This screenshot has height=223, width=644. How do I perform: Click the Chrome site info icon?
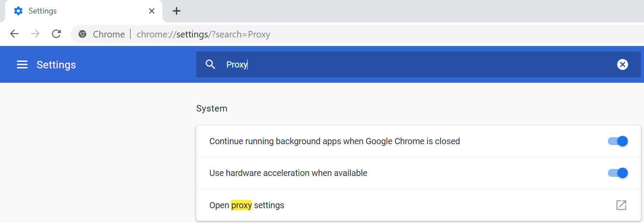pos(82,34)
